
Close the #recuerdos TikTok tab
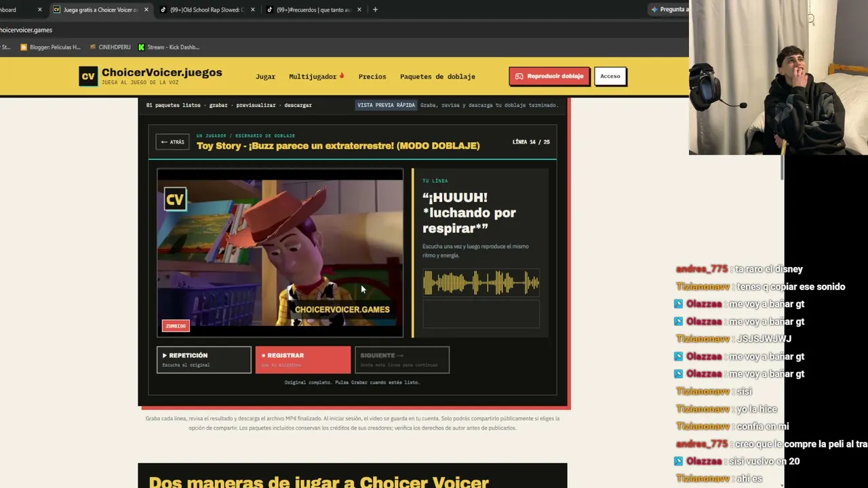tap(359, 9)
